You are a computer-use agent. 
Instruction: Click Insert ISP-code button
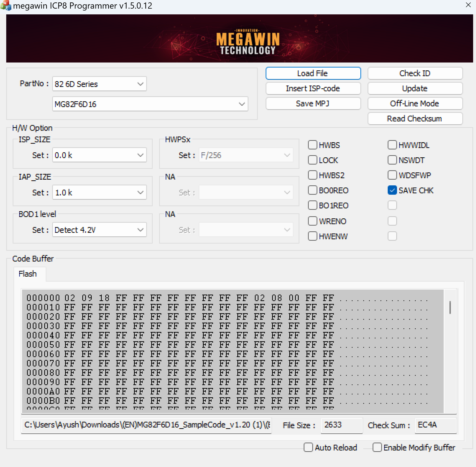313,88
